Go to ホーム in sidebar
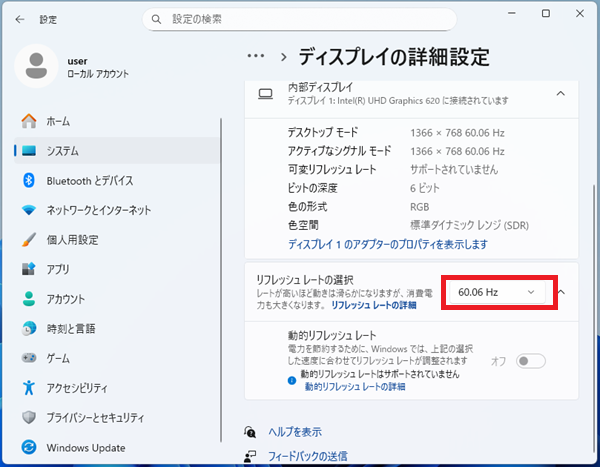 [58, 121]
